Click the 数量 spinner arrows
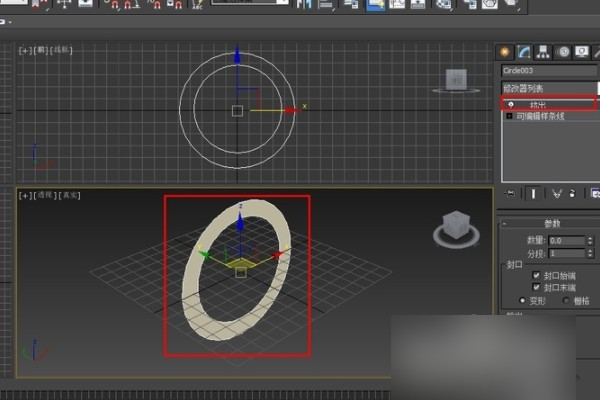 [x=590, y=240]
